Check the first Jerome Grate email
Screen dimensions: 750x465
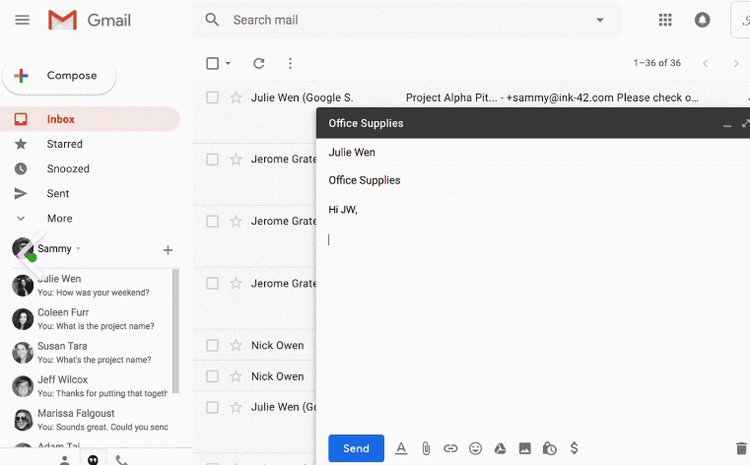click(x=212, y=159)
